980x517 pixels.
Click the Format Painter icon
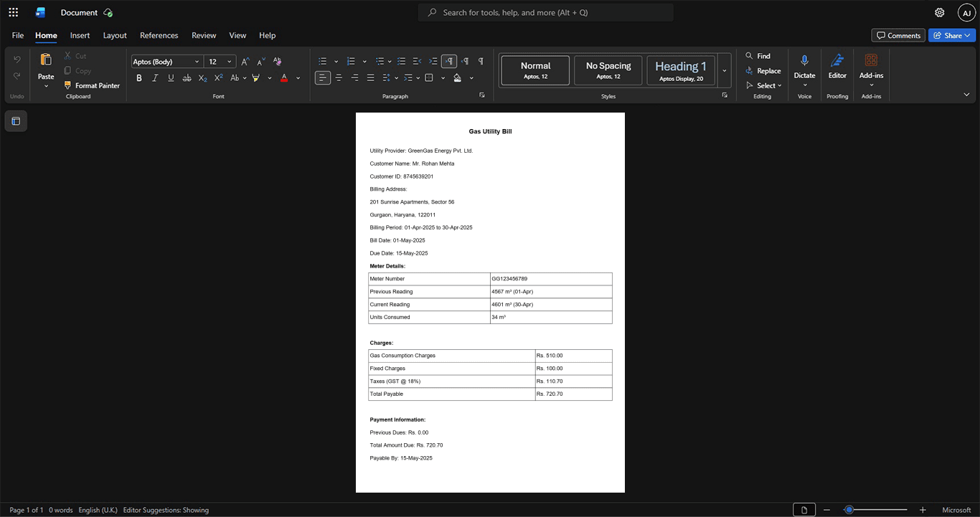click(68, 85)
